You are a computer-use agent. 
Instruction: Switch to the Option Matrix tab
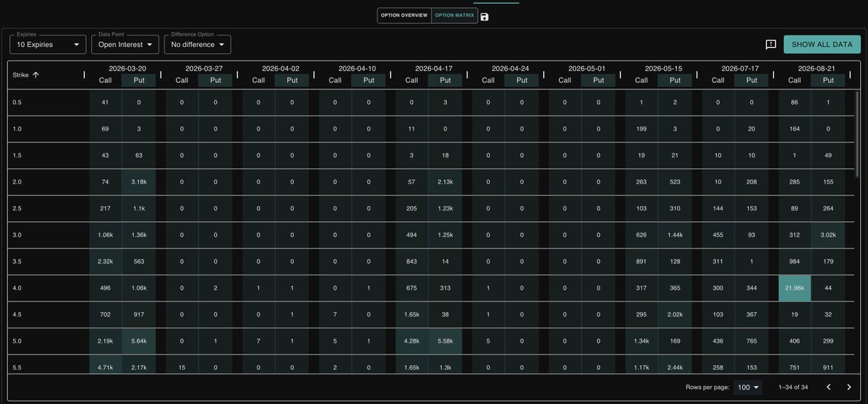[x=454, y=15]
